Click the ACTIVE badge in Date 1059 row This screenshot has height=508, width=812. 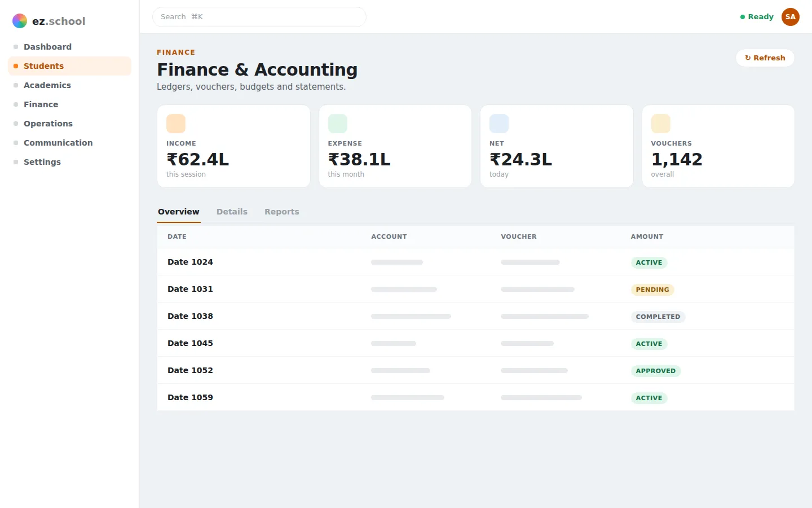[x=649, y=398]
